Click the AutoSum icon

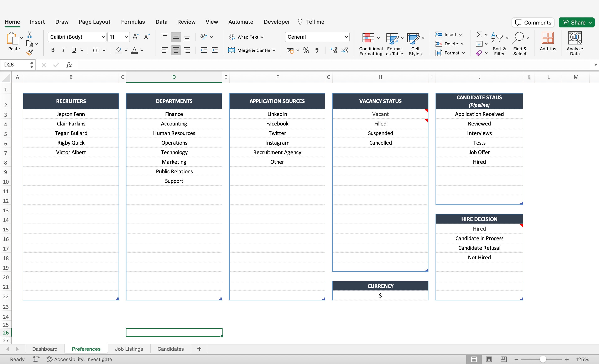coord(479,34)
